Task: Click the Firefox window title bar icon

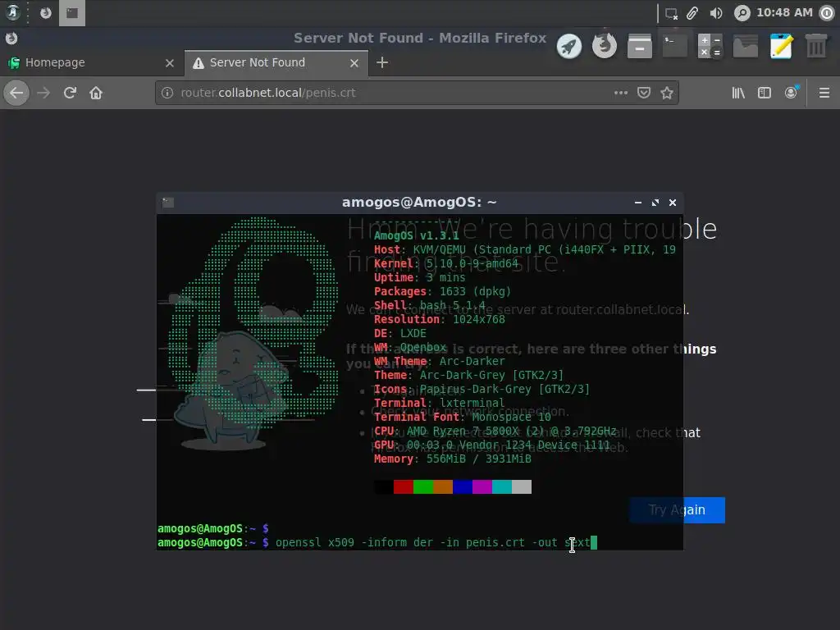Action: (x=11, y=38)
